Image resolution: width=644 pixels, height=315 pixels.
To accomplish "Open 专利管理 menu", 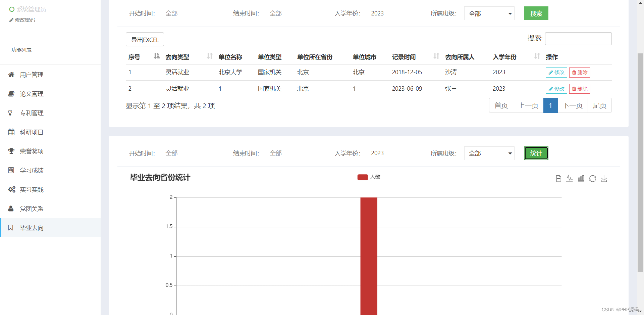I will (x=50, y=113).
